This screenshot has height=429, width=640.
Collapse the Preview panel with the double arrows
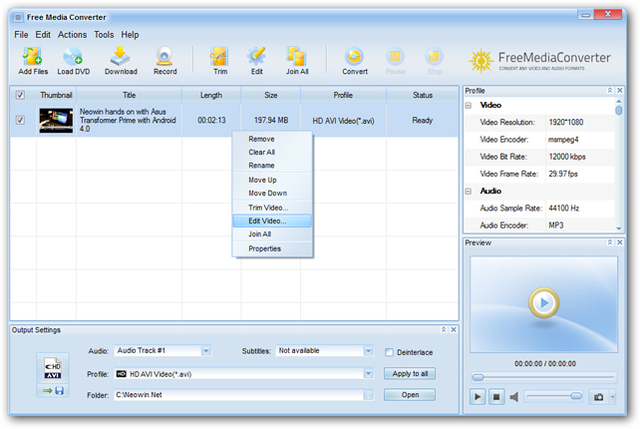(610, 242)
